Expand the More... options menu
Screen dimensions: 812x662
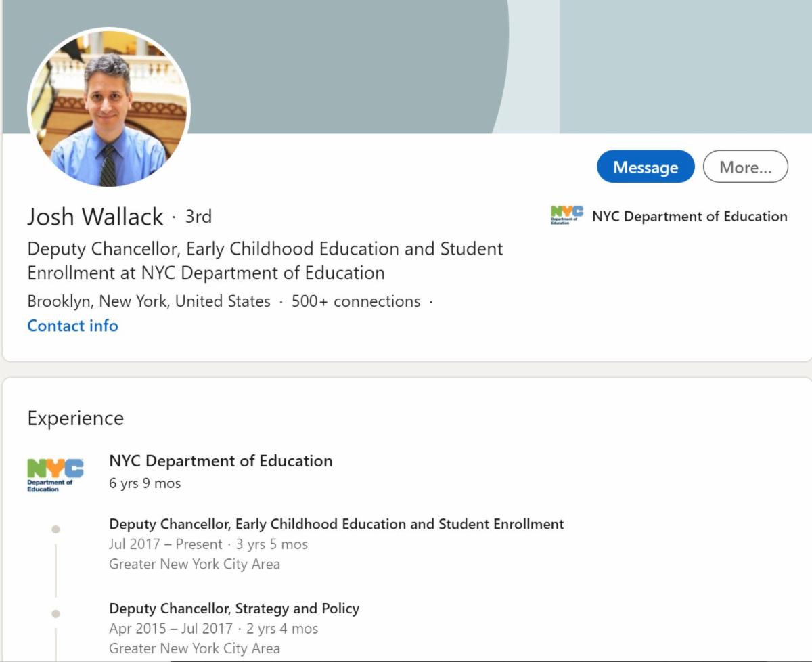point(745,167)
